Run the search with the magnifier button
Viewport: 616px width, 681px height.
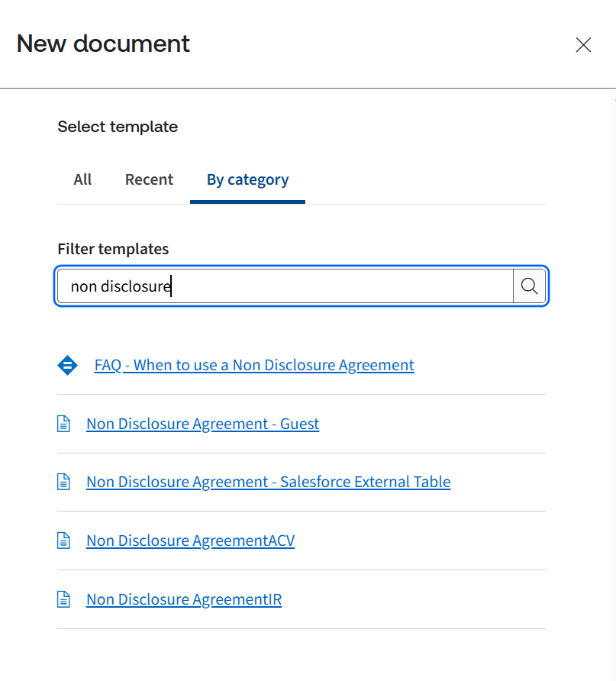click(x=528, y=286)
